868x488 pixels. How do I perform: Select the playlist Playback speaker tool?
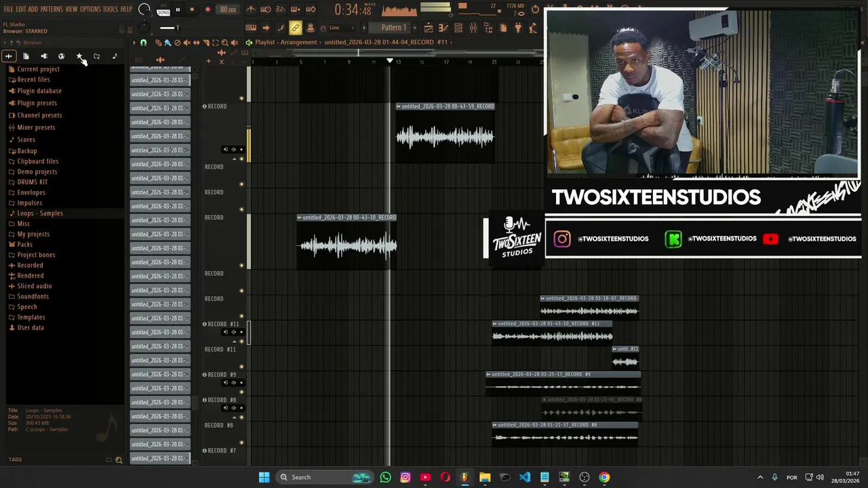click(x=234, y=43)
